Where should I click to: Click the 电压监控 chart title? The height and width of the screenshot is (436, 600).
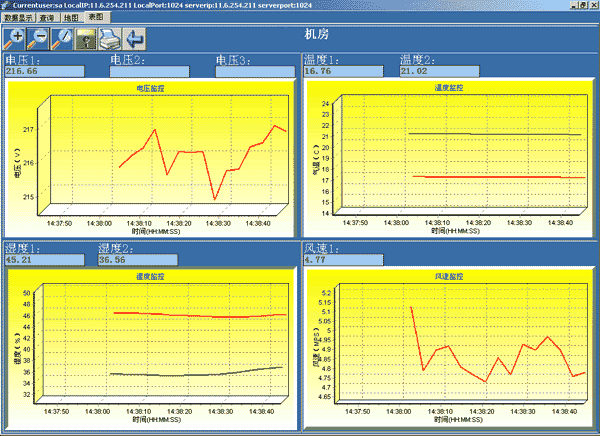pos(150,88)
